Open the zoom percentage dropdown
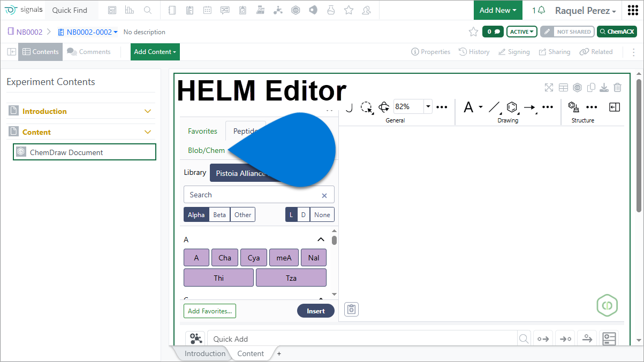644x362 pixels. 428,106
